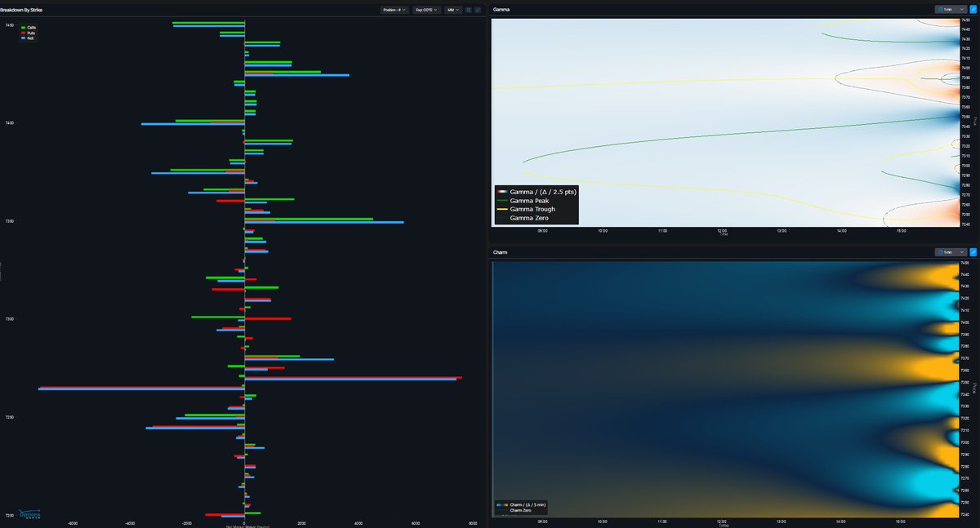Toggle Calls series in strike legend

(28, 27)
